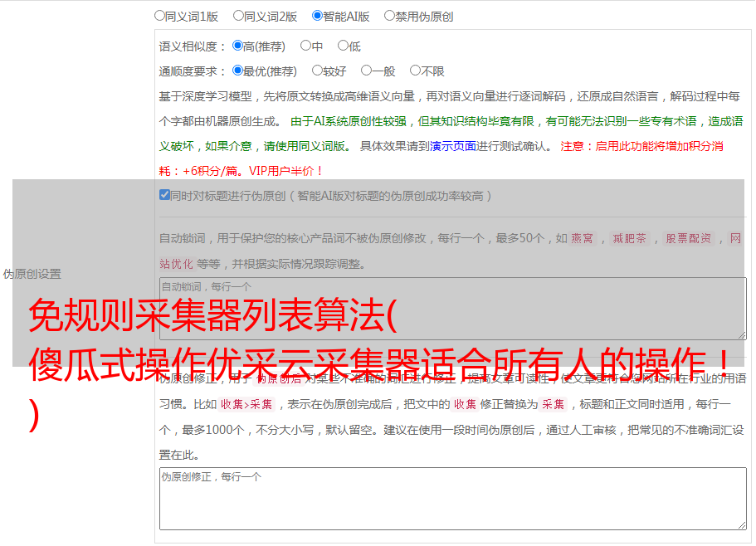
Task: Click the 股票配资 example keyword
Action: tap(688, 238)
